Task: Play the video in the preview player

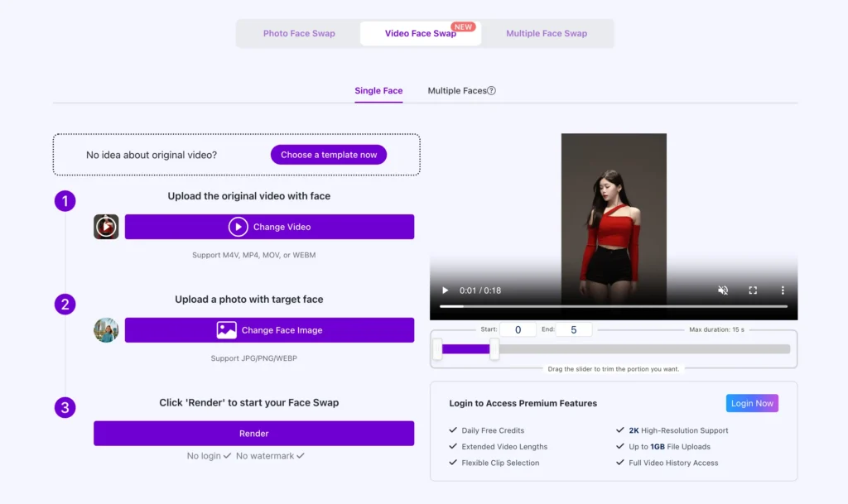Action: click(445, 290)
